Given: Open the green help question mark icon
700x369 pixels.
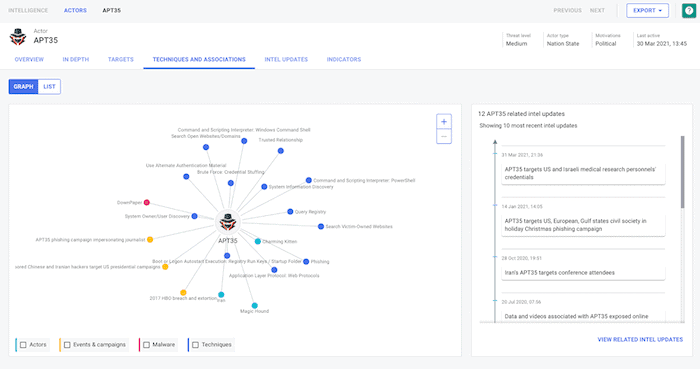Looking at the screenshot, I should coord(689,10).
